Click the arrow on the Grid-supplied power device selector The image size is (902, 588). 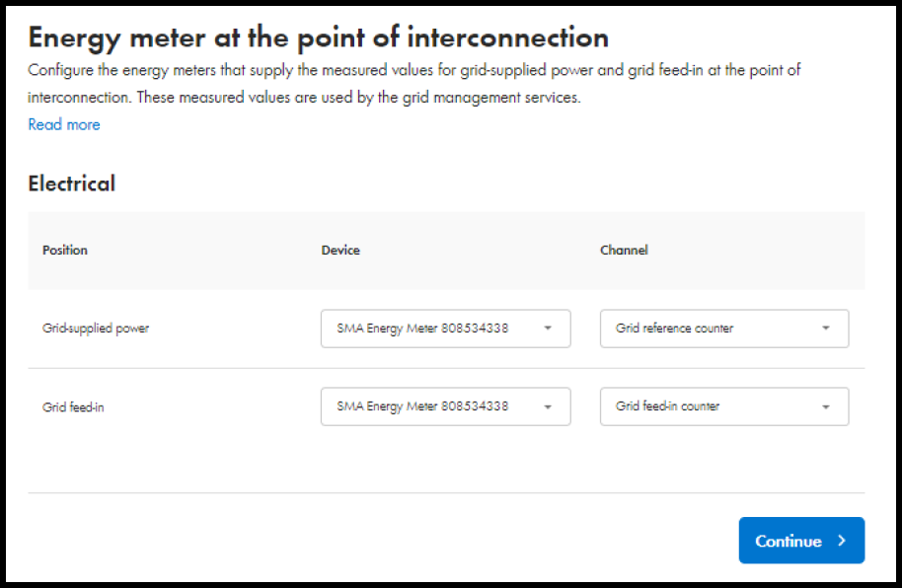point(549,329)
